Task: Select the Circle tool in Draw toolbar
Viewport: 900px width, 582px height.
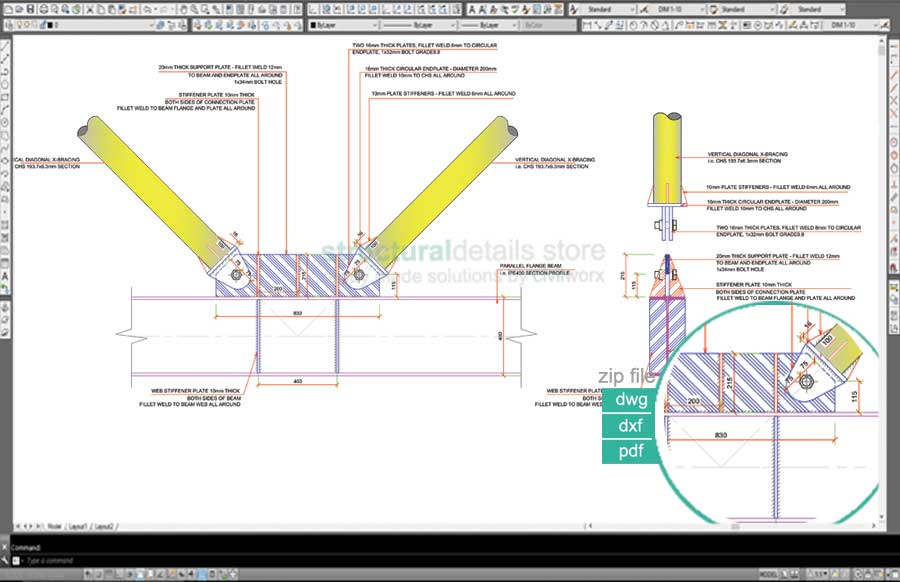Action: tap(5, 123)
